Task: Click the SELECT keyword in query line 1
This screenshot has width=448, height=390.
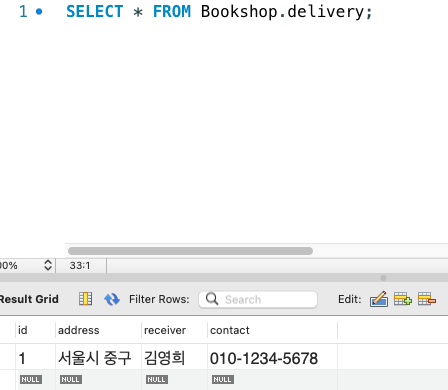Action: [95, 12]
